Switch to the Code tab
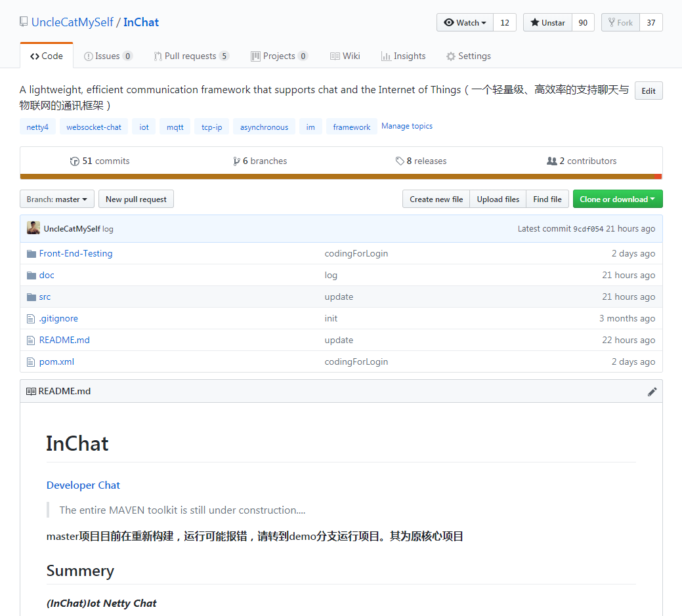The height and width of the screenshot is (616, 682). point(47,56)
